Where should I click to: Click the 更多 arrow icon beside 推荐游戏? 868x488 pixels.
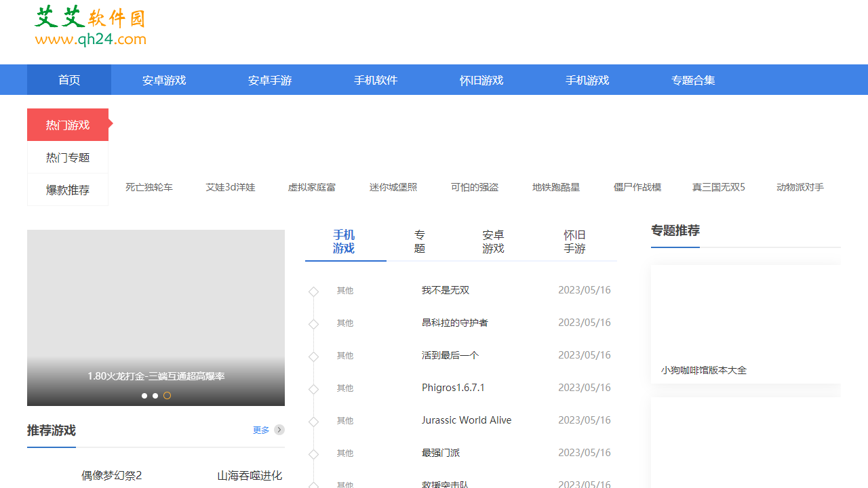pyautogui.click(x=279, y=430)
